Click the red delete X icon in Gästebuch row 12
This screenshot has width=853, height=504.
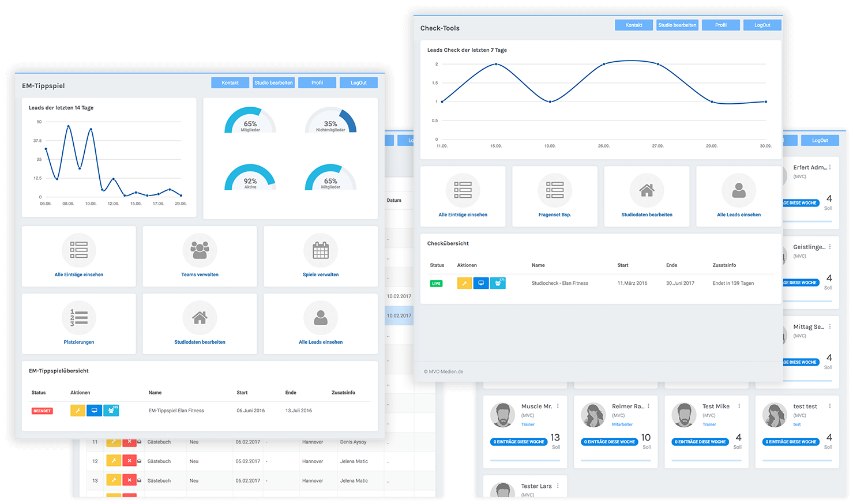129,461
